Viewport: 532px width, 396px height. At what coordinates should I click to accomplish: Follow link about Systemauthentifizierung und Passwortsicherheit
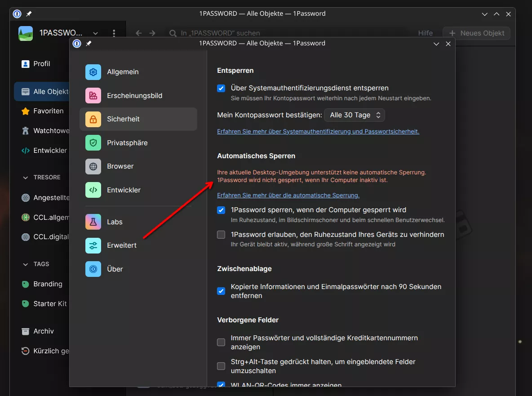pos(318,132)
